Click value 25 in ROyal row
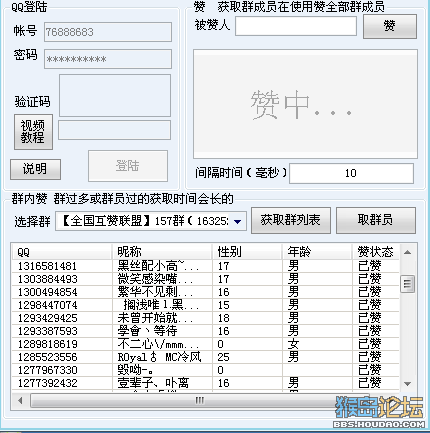The height and width of the screenshot is (433, 430). (x=223, y=357)
